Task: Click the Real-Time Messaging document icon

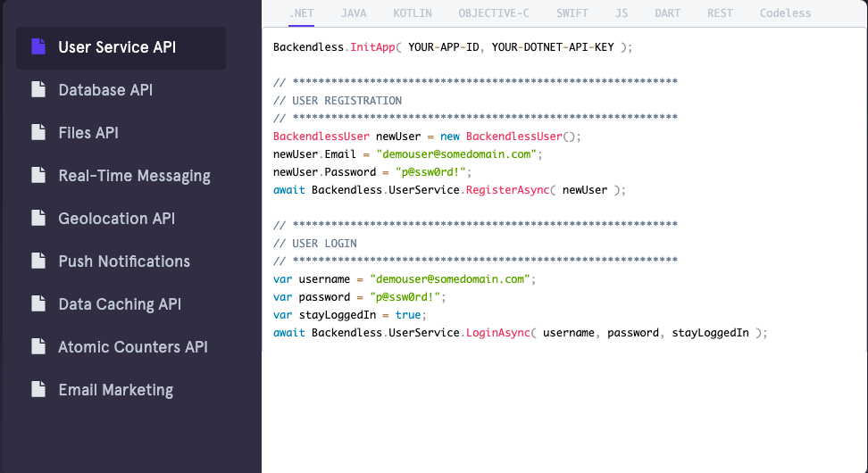Action: [x=38, y=175]
